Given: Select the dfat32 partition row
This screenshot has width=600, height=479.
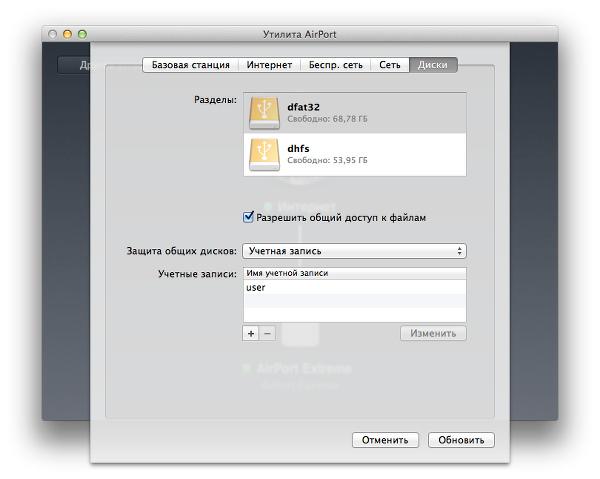Looking at the screenshot, I should coord(355,113).
